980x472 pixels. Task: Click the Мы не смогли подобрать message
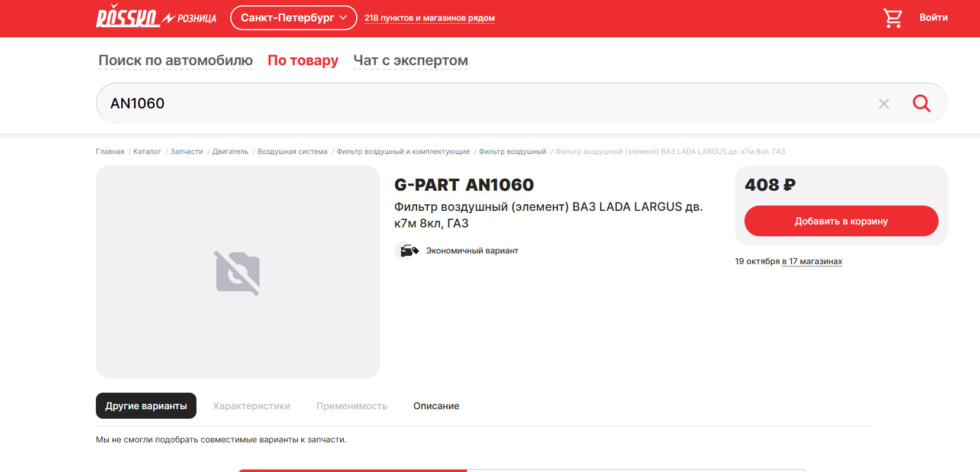click(x=221, y=439)
